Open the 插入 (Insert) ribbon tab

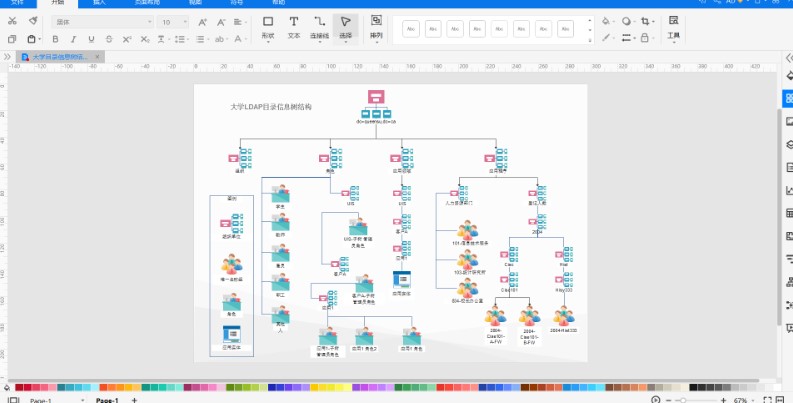click(x=99, y=3)
